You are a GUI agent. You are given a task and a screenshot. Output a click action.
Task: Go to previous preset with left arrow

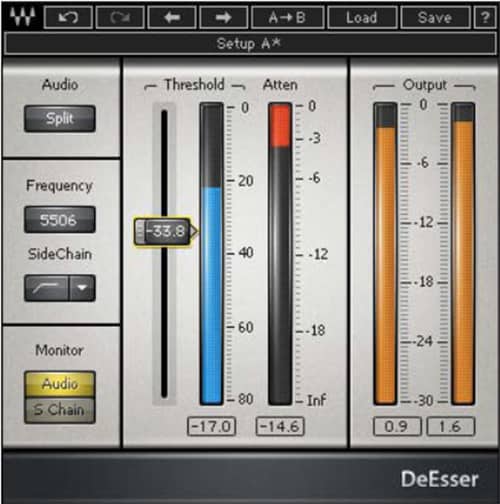coord(172,17)
